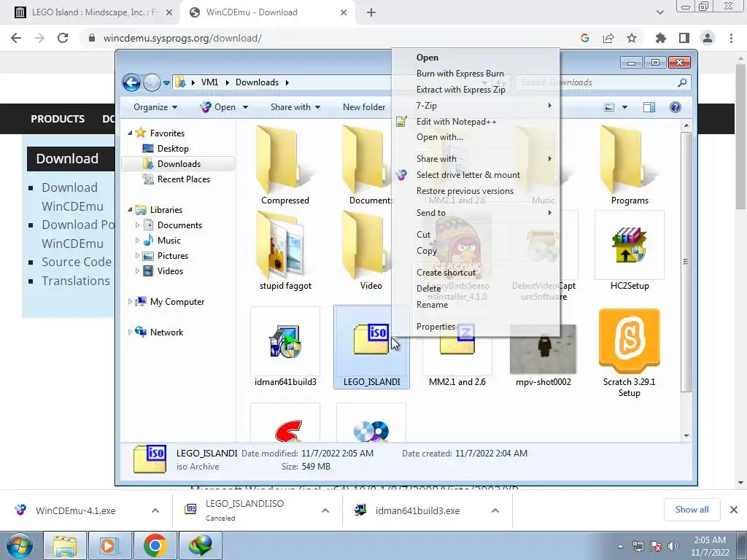This screenshot has width=747, height=560.
Task: Reload the Chrome page
Action: pyautogui.click(x=63, y=38)
